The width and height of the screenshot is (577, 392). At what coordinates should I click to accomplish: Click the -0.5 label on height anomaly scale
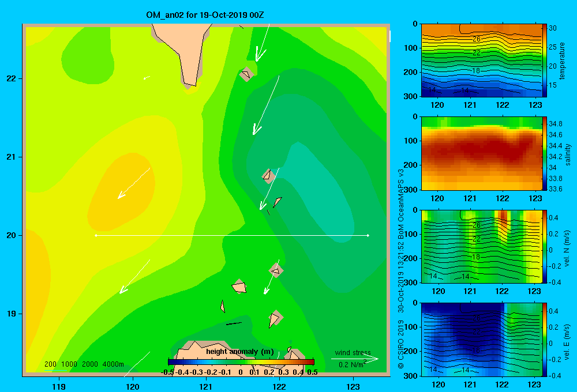(x=167, y=372)
